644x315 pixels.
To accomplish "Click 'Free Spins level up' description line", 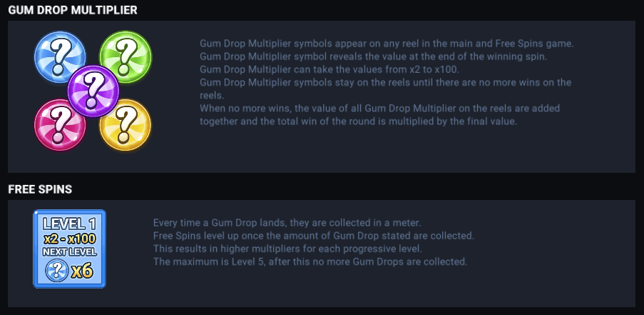I will coord(314,236).
